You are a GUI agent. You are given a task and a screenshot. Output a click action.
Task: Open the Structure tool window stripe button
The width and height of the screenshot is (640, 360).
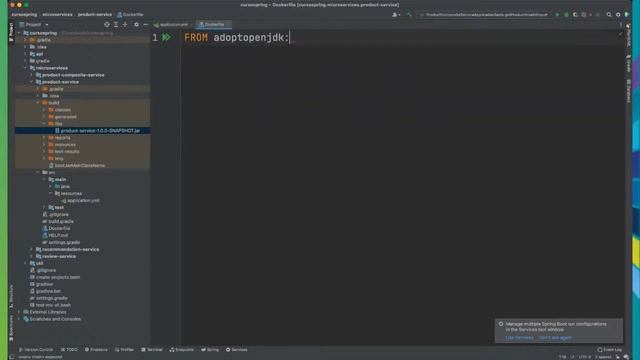[11, 296]
